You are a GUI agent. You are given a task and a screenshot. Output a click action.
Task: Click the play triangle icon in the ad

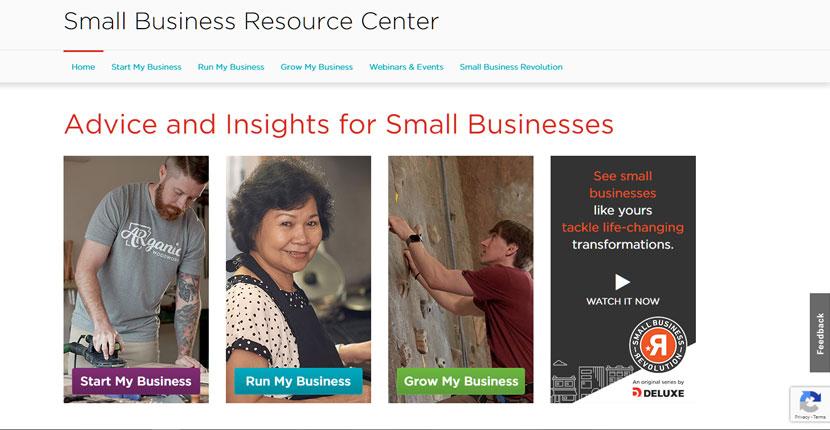[x=622, y=282]
